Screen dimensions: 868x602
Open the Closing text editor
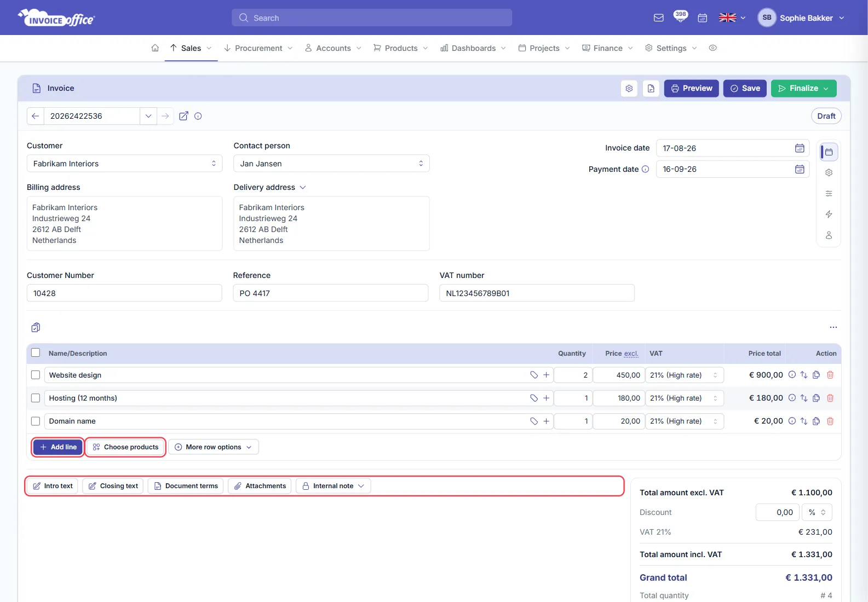(x=113, y=486)
